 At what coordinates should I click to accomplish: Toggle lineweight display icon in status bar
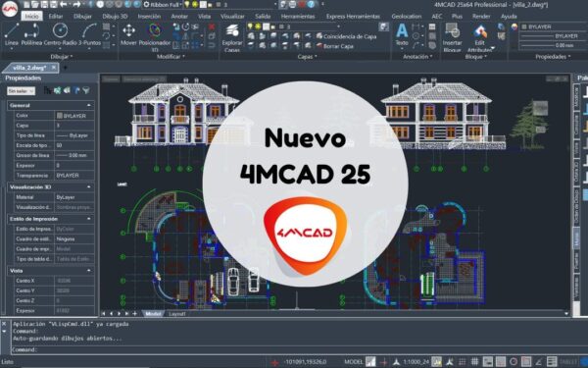point(552,361)
